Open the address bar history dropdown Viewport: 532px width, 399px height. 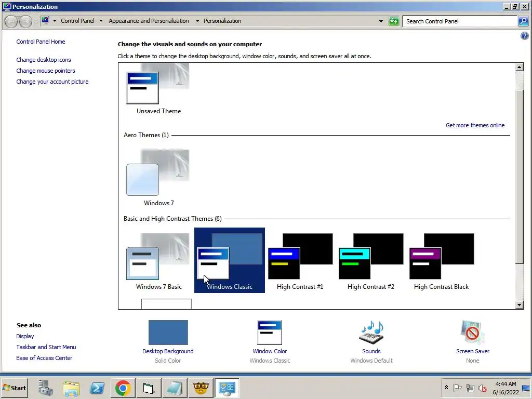click(381, 21)
